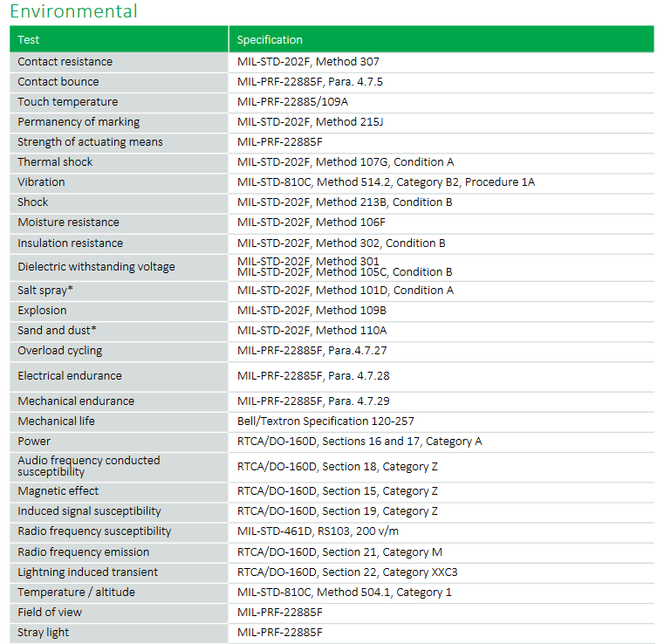Select the Stray light row label

[44, 633]
